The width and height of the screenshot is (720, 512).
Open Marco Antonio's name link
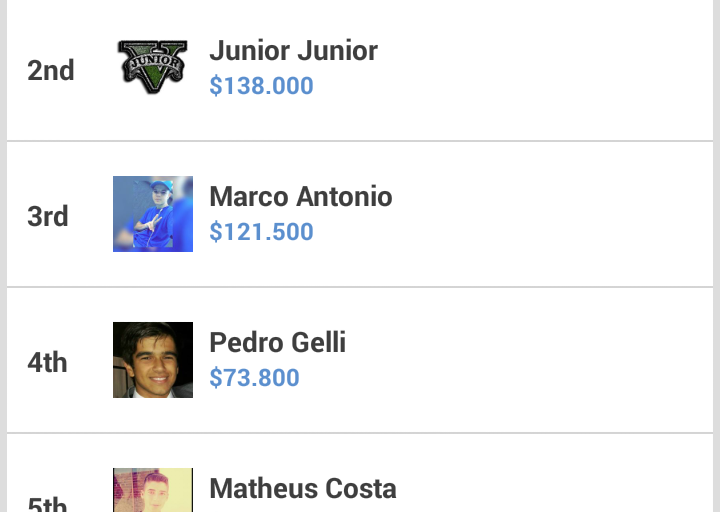tap(300, 197)
